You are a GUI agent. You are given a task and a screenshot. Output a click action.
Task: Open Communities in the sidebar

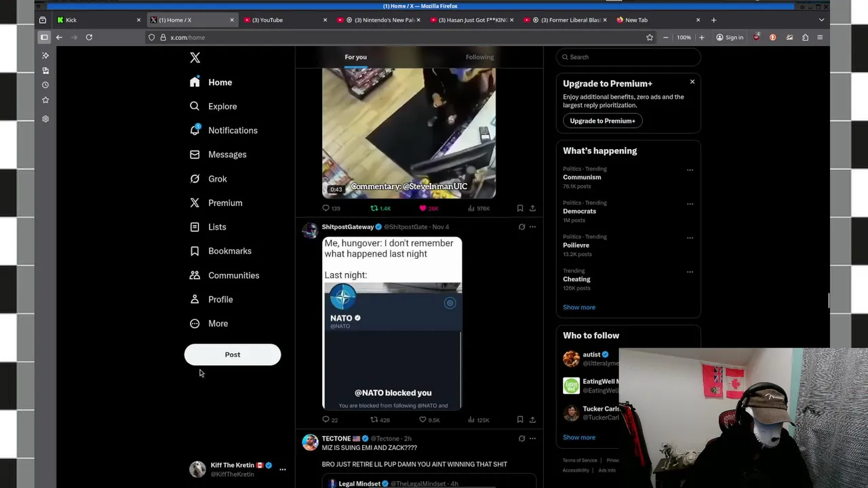point(224,275)
